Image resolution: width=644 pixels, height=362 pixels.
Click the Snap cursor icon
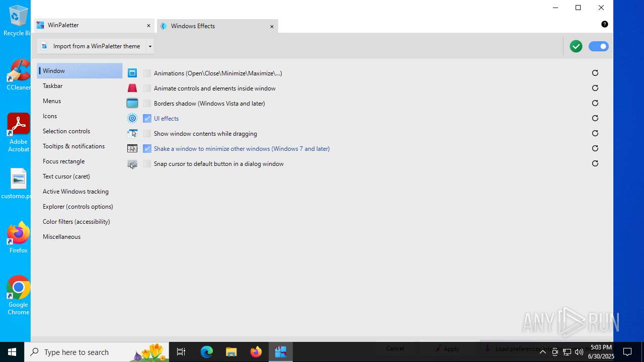132,164
